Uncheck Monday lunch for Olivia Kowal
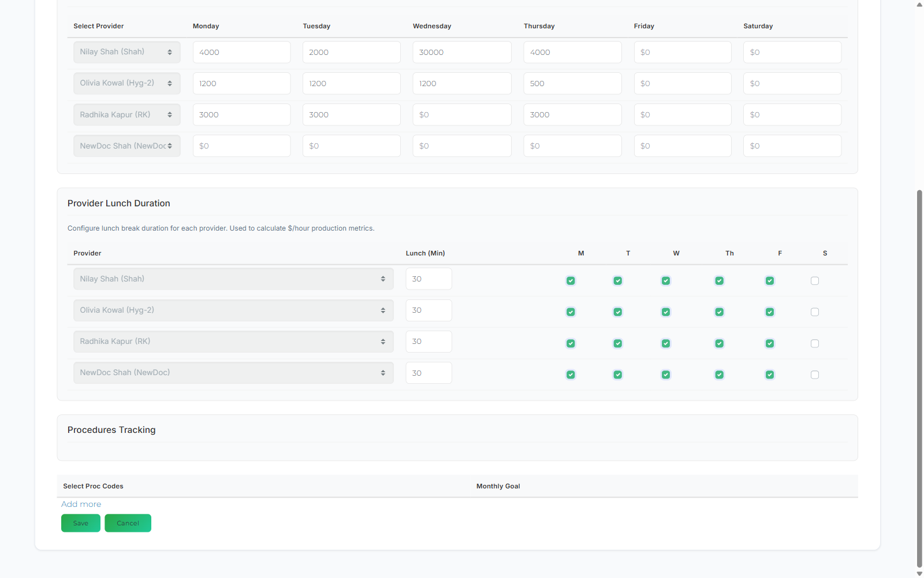The image size is (924, 578). click(x=571, y=312)
